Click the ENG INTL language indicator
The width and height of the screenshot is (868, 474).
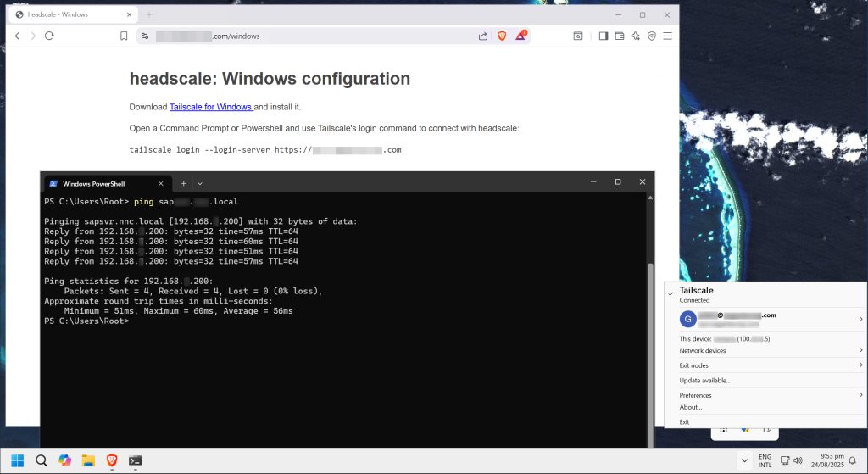tap(765, 460)
